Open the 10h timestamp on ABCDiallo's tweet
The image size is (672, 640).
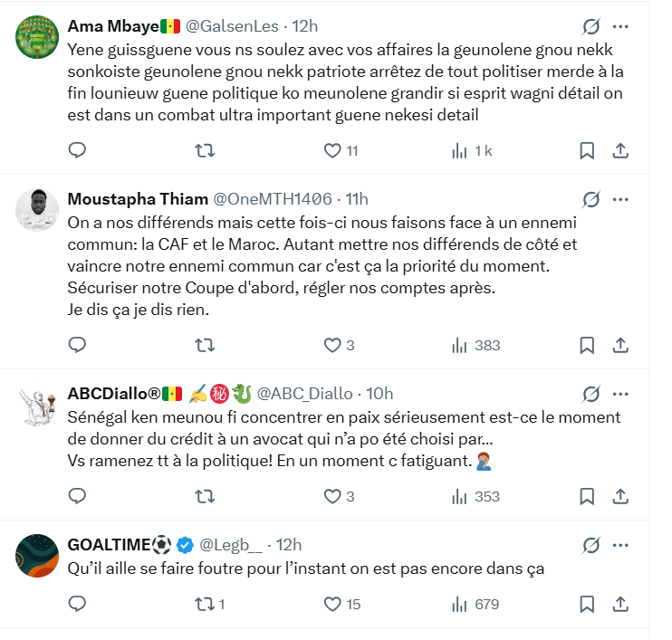pyautogui.click(x=380, y=393)
